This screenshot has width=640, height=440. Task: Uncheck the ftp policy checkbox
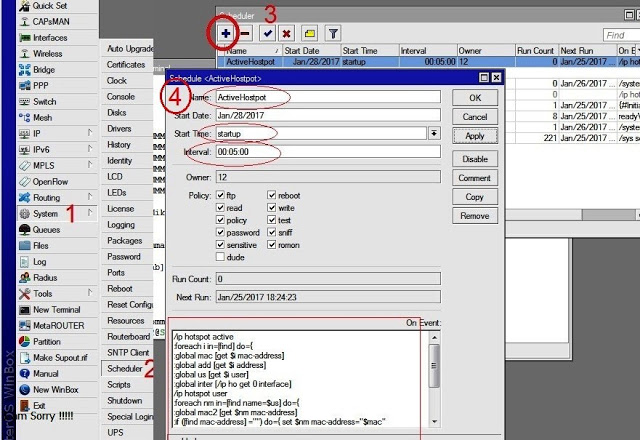coord(221,196)
